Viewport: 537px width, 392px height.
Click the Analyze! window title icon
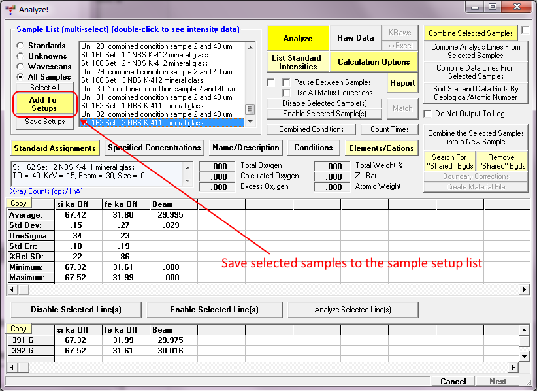10,9
